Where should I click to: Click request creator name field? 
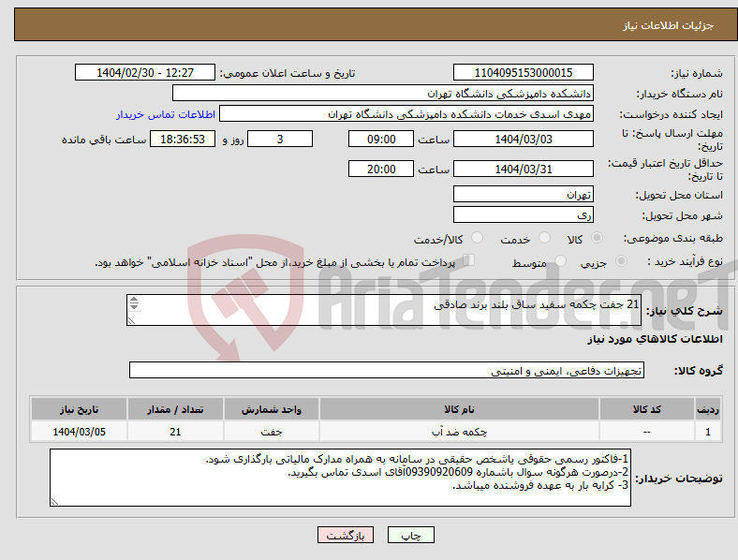coord(406,114)
